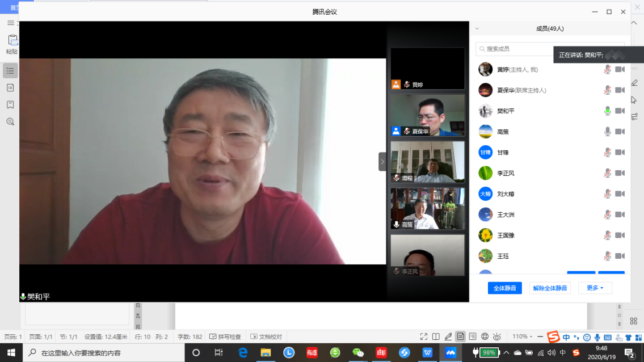Open the bookmark panel in the WPS sidebar
Screen dimensions: 644x362
point(10,105)
